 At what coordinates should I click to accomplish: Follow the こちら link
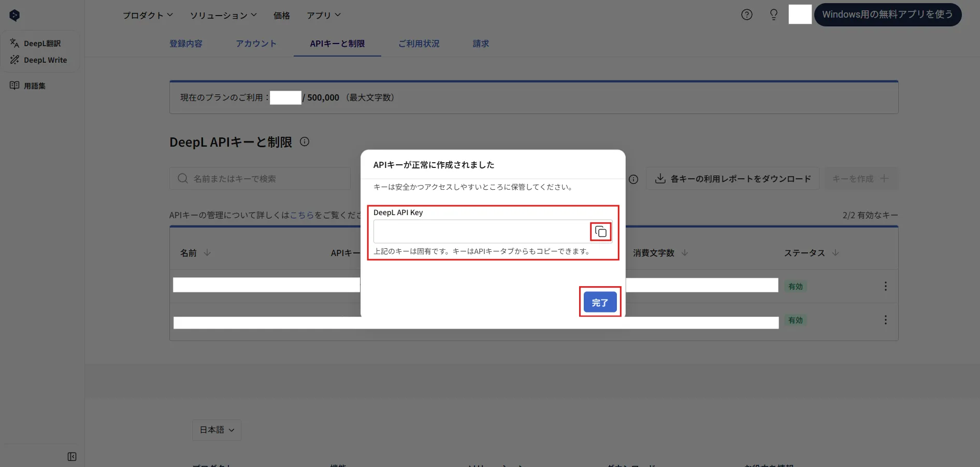[x=302, y=215]
